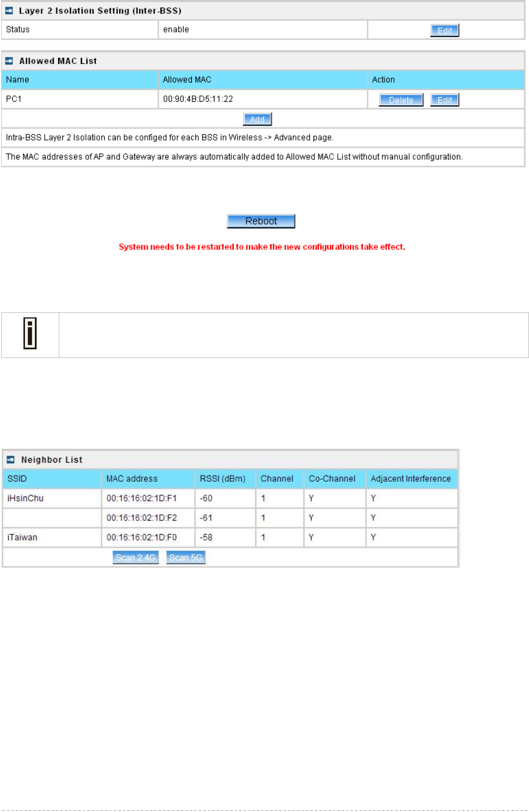The image size is (529, 812).
Task: Collapse Allowed MAC List panel icon
Action: [9, 61]
